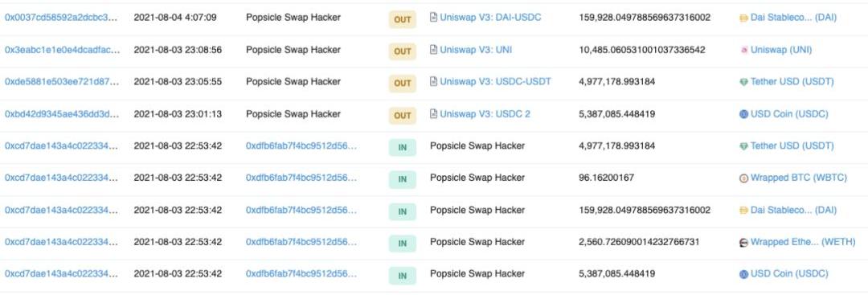Open the Uniswap V3: UNI contract link
868x295 pixels.
point(476,50)
